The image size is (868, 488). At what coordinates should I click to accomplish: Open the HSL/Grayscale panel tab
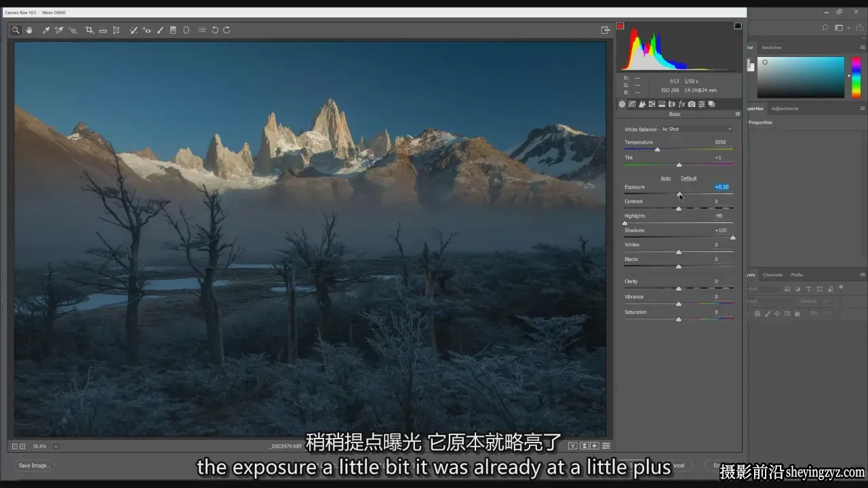652,104
